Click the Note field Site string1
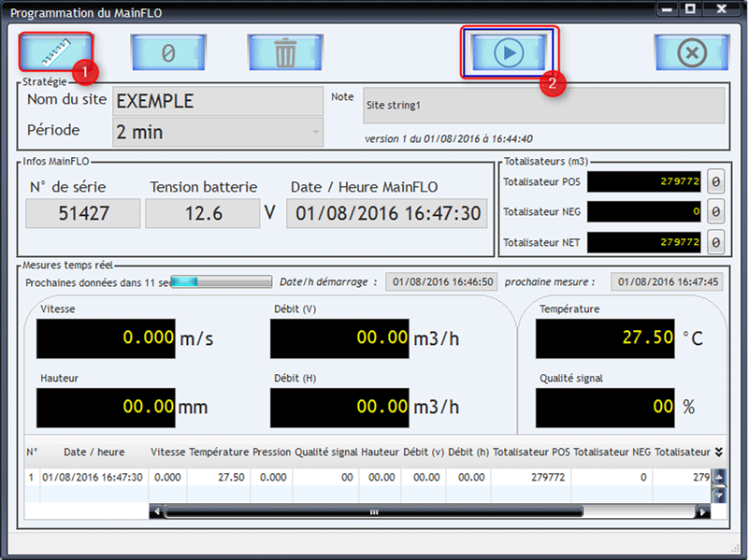 coord(543,106)
